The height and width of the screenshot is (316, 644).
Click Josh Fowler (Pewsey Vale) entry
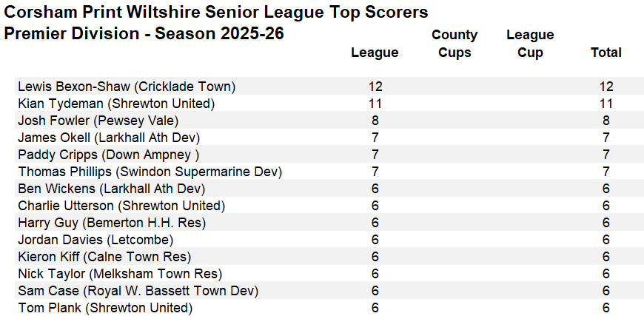(x=98, y=121)
